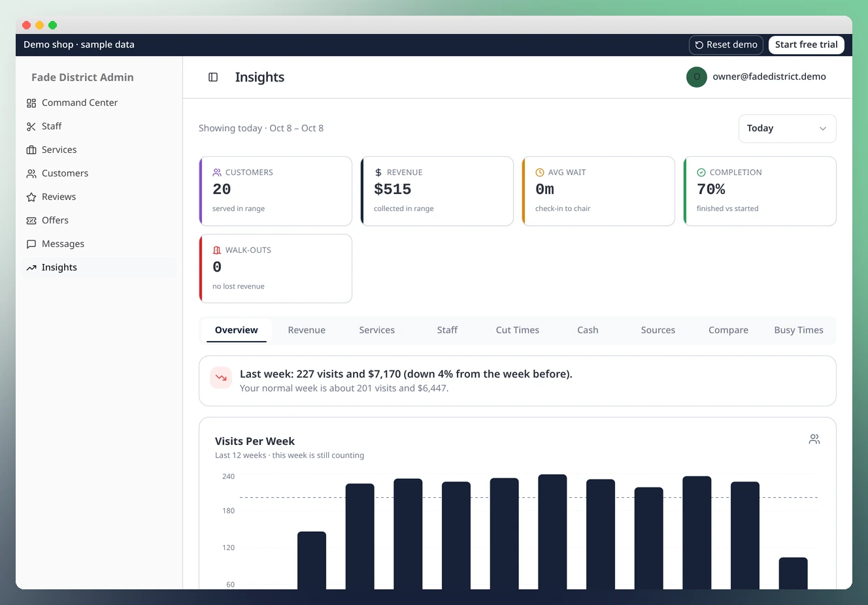Click Start free trial button
868x605 pixels.
807,45
